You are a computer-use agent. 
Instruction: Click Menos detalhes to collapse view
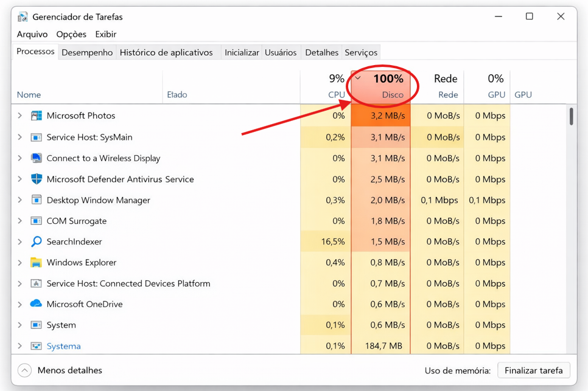point(70,370)
